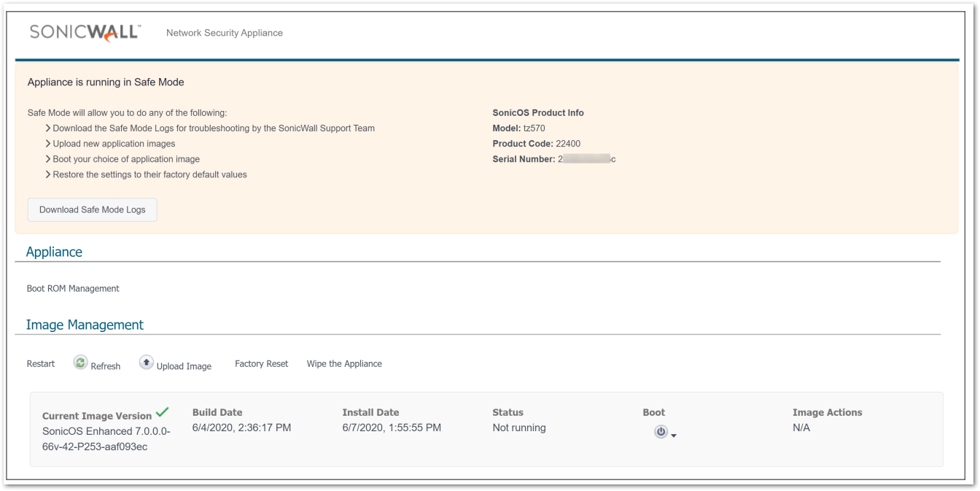
Task: Click Install Date value 6/7/2020, 1:55:55 PM
Action: click(x=392, y=428)
